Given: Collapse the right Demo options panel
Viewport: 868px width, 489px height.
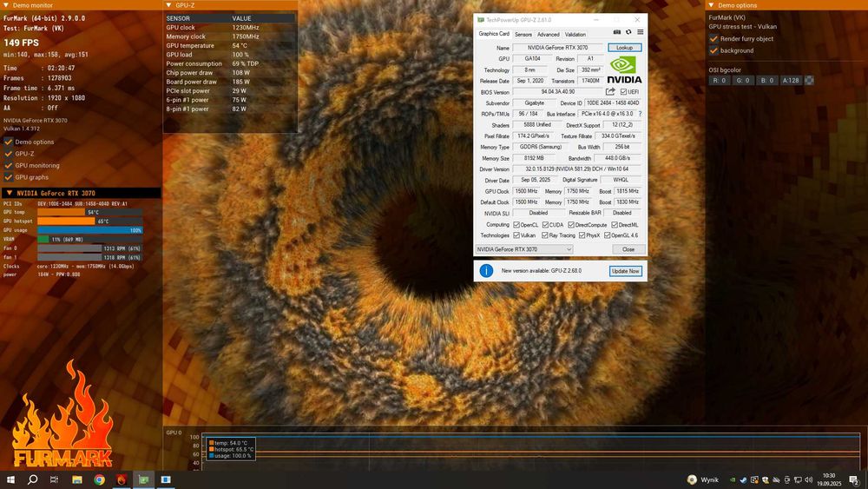Looking at the screenshot, I should point(712,5).
